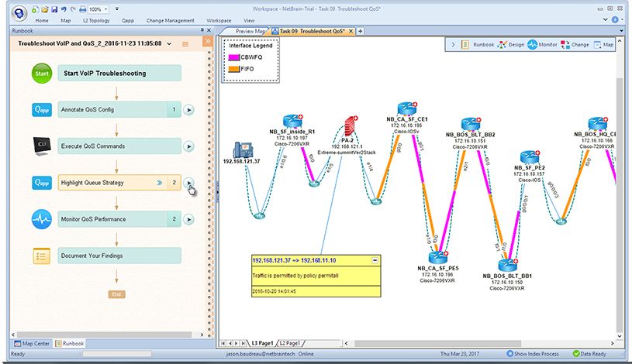The width and height of the screenshot is (632, 364).
Task: Click the Open folder icon
Action: (45, 9)
